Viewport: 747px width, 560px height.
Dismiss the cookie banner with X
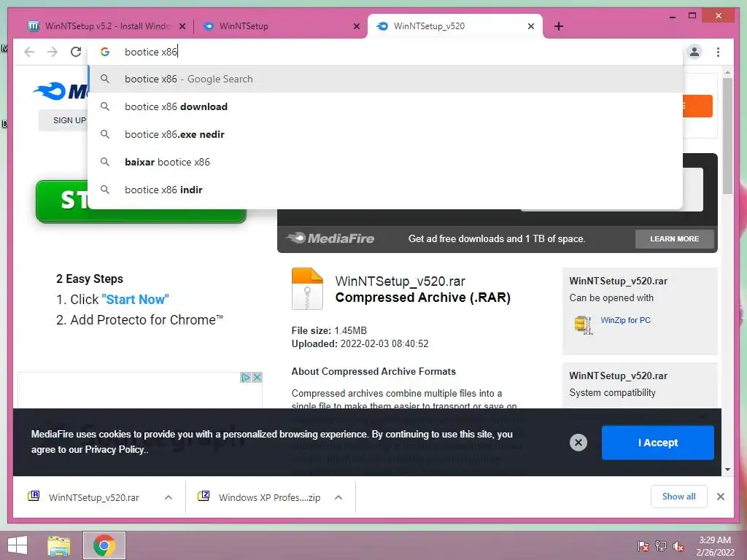click(x=578, y=443)
